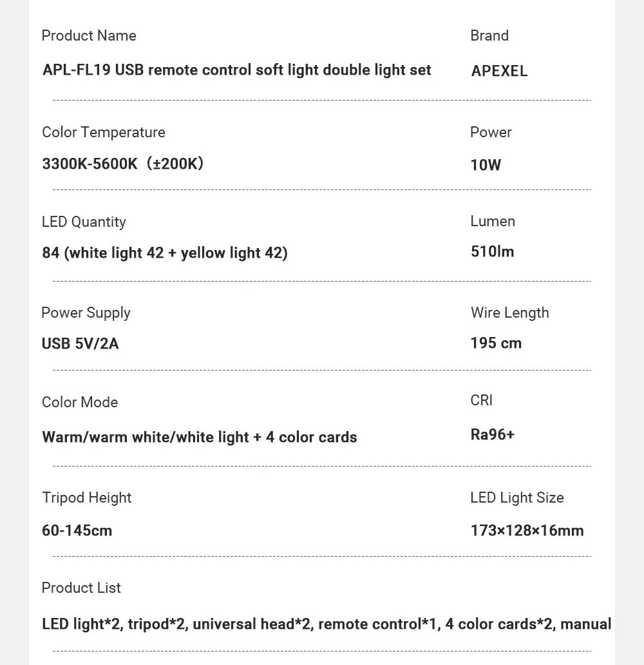Click the 60-145cm tripod height value
The height and width of the screenshot is (665, 644).
point(77,530)
